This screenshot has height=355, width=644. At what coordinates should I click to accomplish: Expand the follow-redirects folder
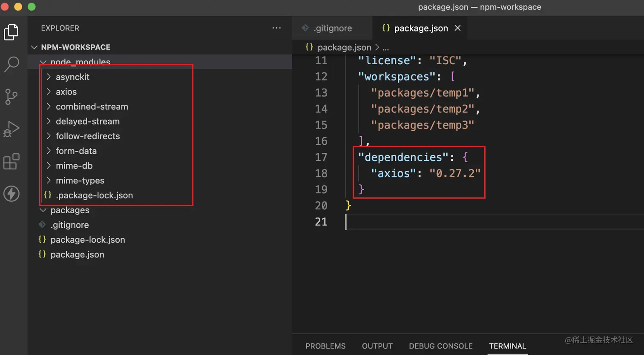coord(87,136)
